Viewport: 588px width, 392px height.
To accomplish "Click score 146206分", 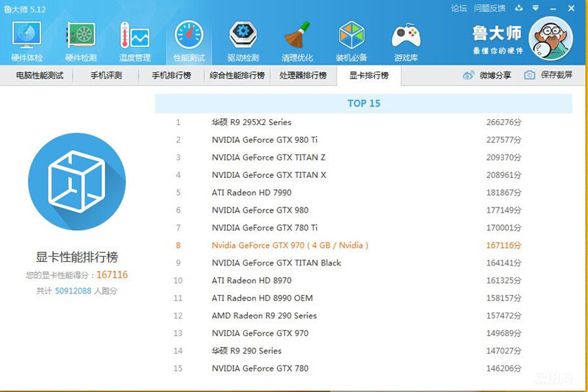I will [503, 368].
